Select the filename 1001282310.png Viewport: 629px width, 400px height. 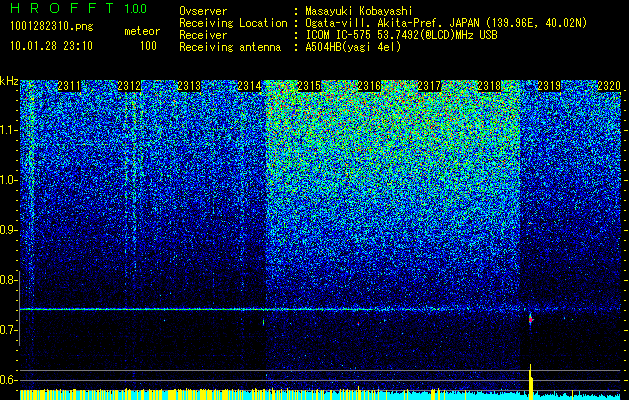click(52, 27)
